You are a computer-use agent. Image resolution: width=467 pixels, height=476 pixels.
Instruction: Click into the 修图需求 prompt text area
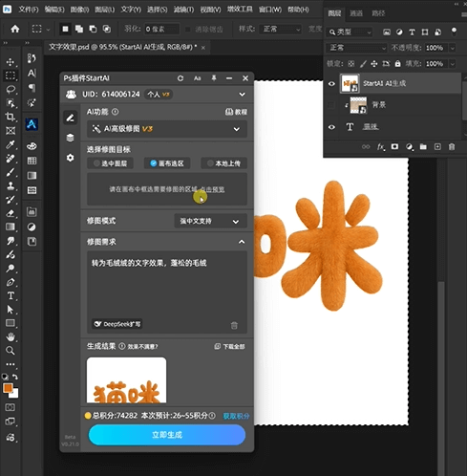tap(167, 292)
